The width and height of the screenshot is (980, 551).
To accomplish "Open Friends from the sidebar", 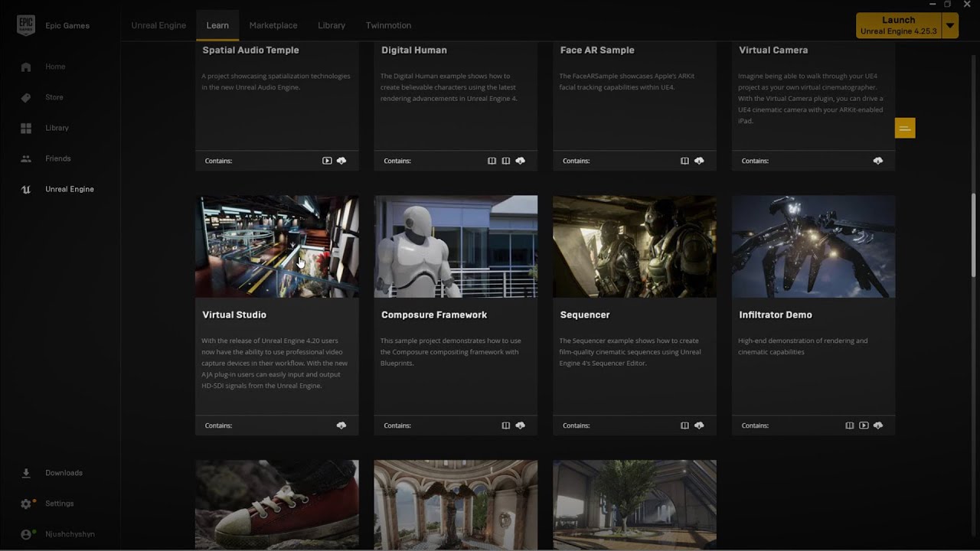I will (47, 158).
